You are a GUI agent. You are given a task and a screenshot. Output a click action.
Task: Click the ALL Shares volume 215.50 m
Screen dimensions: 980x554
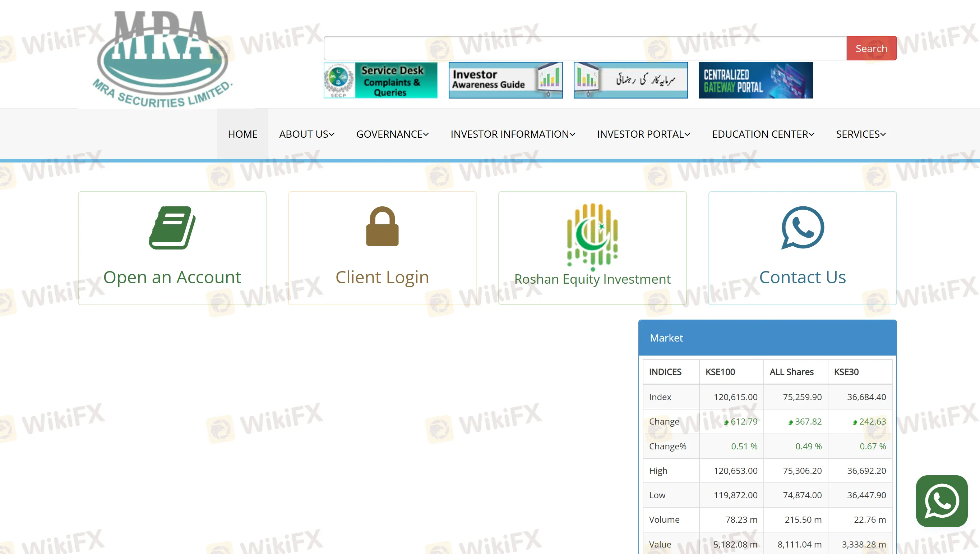803,520
